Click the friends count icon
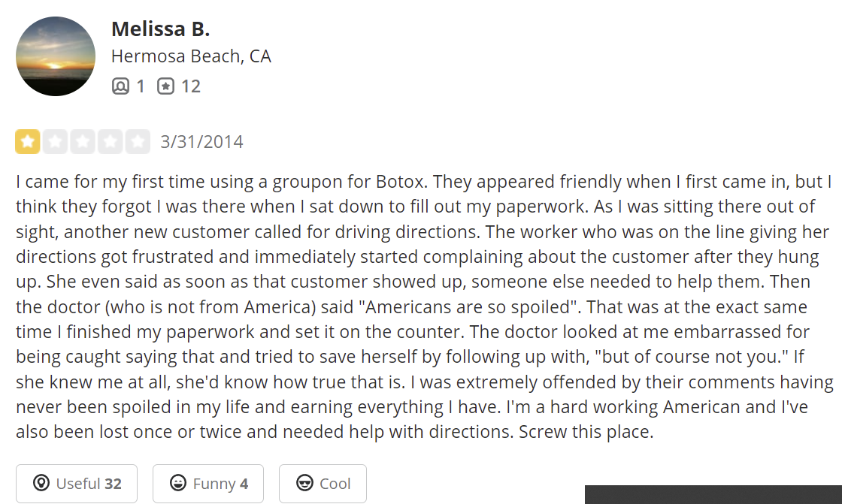842x504 pixels. point(120,86)
